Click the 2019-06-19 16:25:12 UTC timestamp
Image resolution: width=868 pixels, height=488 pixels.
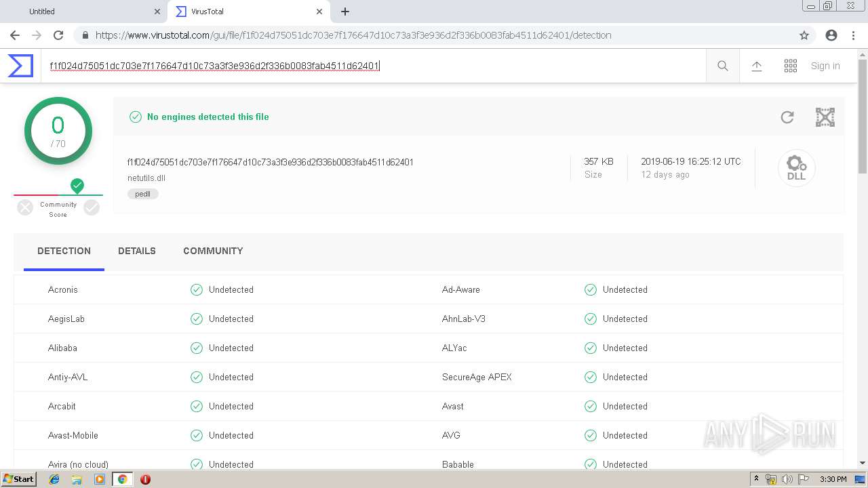point(691,161)
